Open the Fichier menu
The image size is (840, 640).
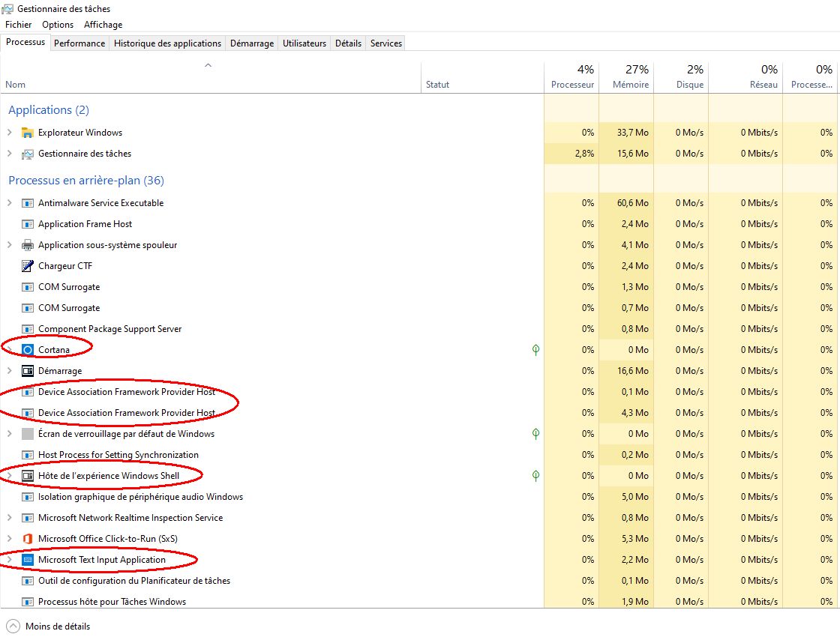click(x=19, y=25)
